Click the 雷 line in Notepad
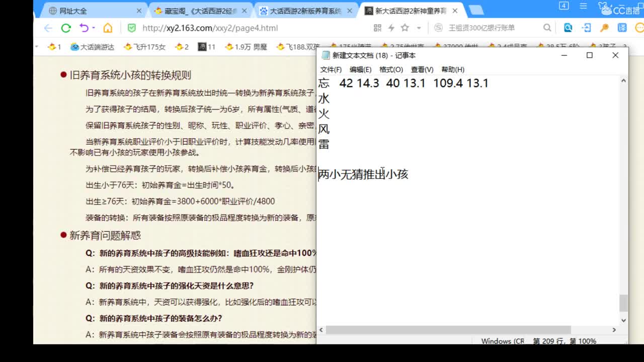Screen dimensions: 644x362 (324, 145)
